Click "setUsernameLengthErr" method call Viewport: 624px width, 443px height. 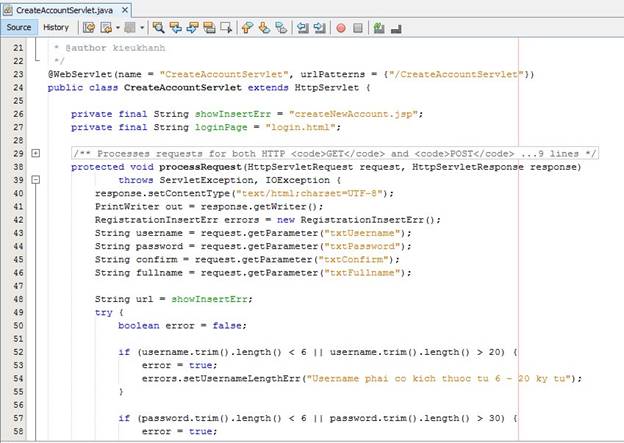click(x=242, y=379)
